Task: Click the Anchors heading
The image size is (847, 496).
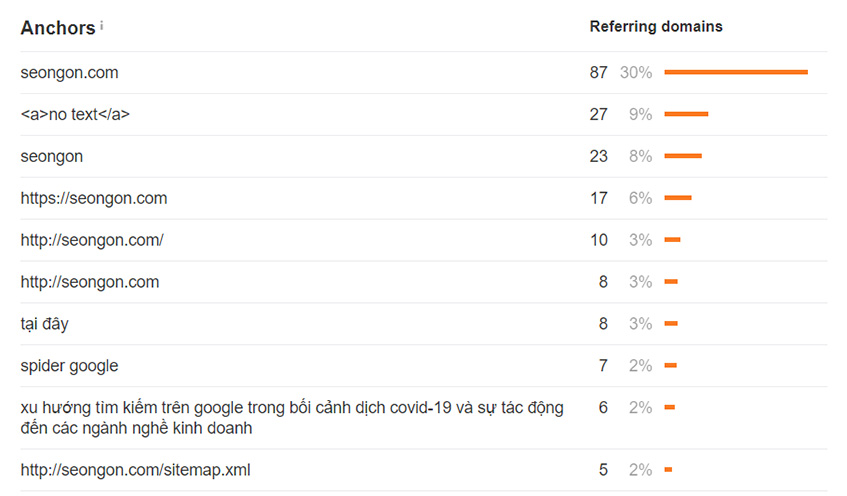Action: (x=58, y=28)
